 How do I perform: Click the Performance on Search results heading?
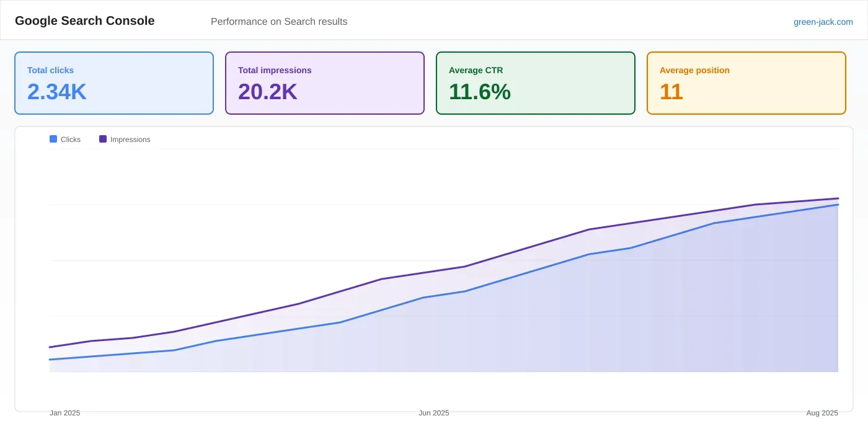tap(279, 22)
